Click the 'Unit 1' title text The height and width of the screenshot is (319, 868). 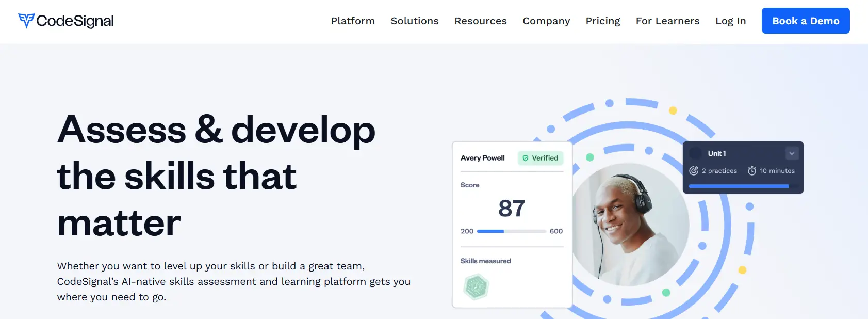click(717, 153)
